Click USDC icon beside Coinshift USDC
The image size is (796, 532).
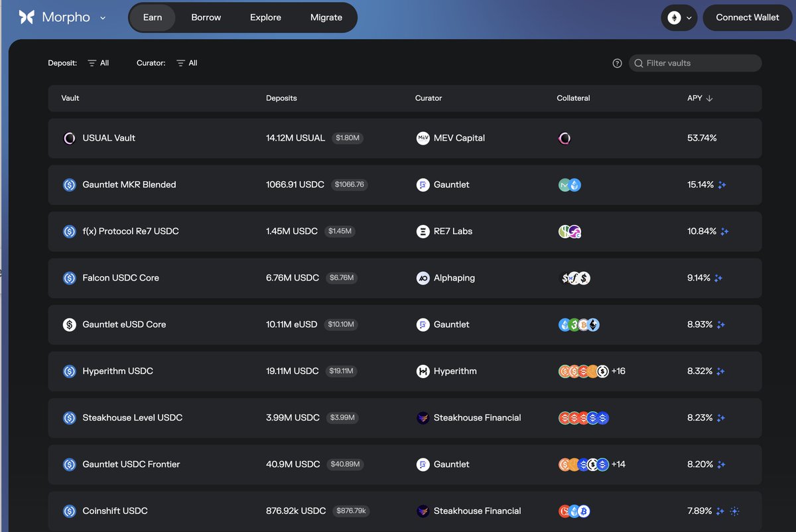pos(69,511)
